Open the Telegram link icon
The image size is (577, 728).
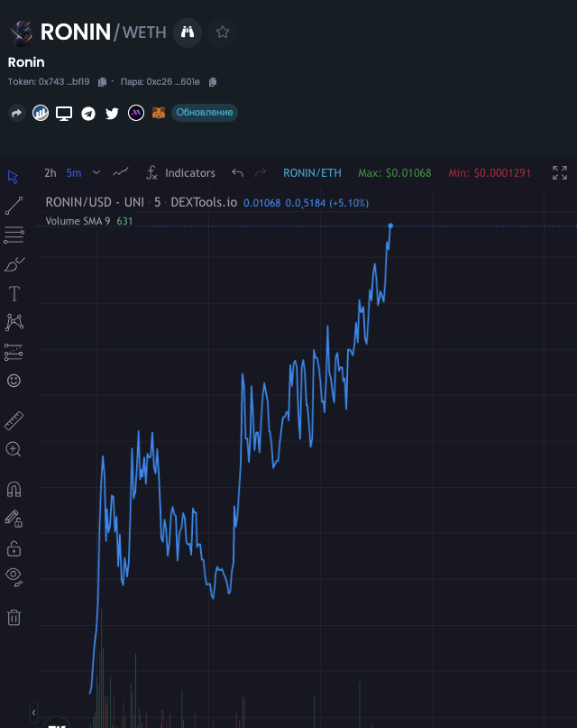88,114
